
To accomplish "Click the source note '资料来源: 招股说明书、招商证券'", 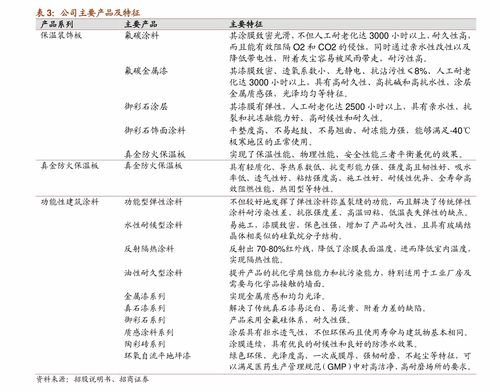I will 92,379.
